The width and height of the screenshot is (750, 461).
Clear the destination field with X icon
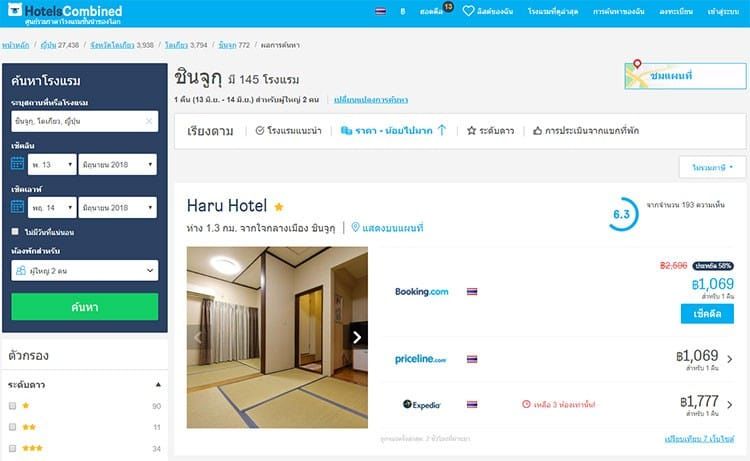pyautogui.click(x=149, y=121)
